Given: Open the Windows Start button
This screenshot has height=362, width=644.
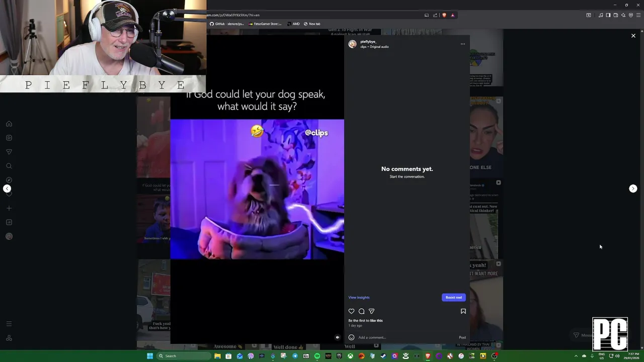Looking at the screenshot, I should [150, 356].
